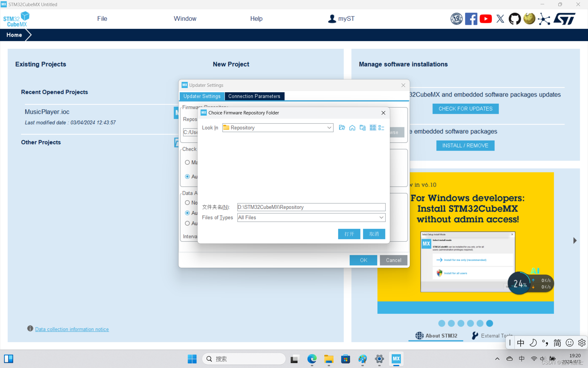Image resolution: width=588 pixels, height=368 pixels.
Task: Click the create new folder icon
Action: point(363,128)
